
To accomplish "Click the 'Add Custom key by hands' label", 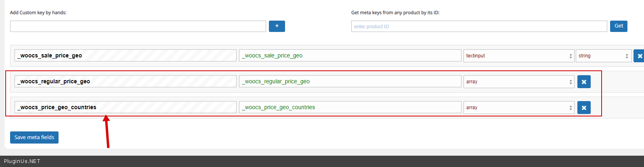I will 38,13.
